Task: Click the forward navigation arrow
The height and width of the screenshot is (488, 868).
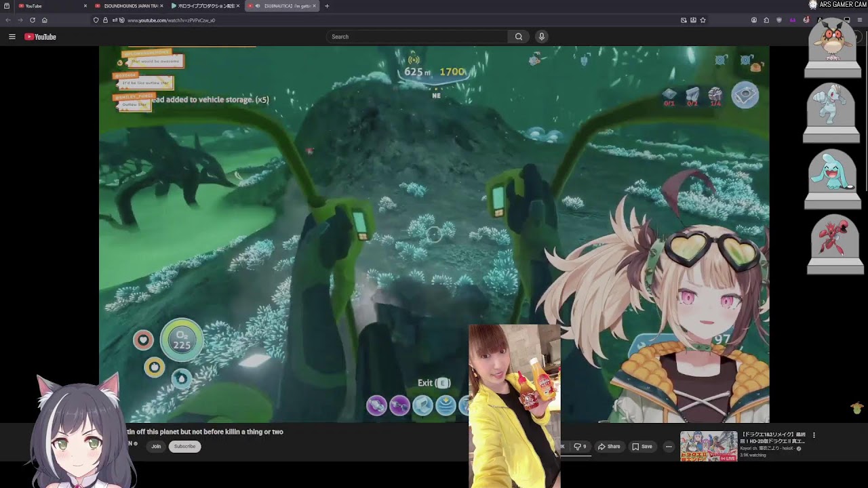Action: [x=20, y=20]
